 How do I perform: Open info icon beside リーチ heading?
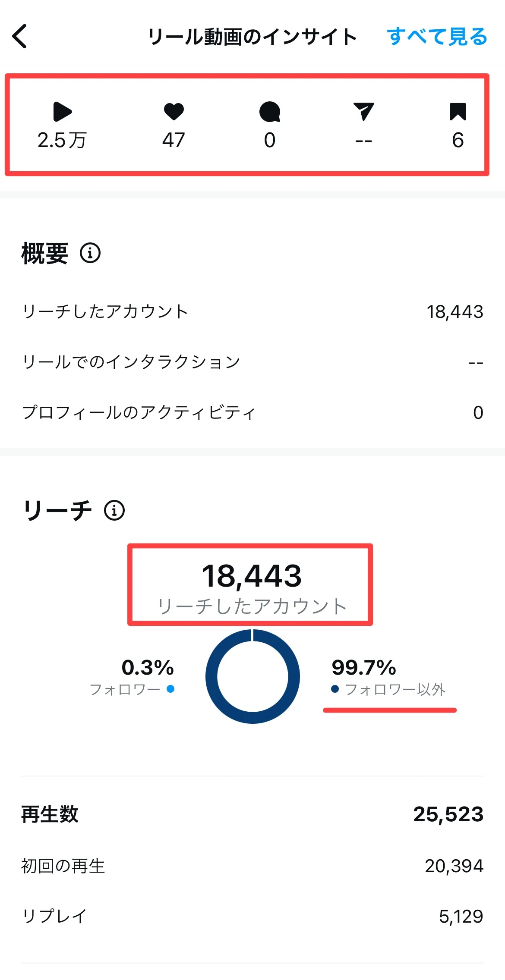coord(114,511)
